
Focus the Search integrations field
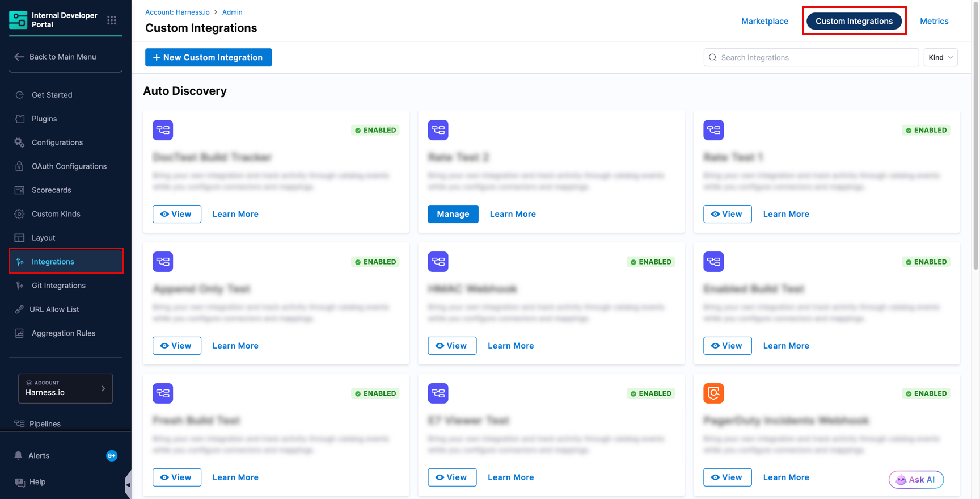811,57
